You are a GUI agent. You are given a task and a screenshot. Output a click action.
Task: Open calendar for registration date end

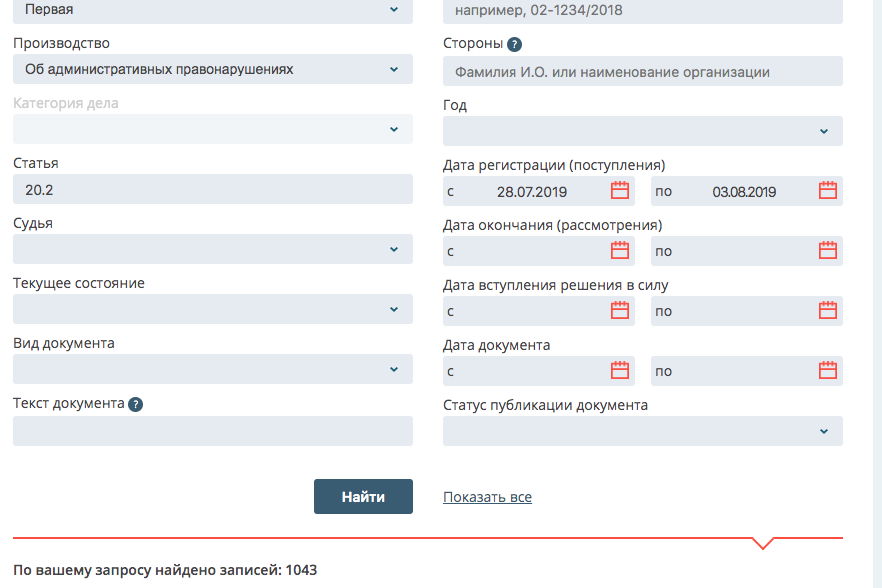pos(828,190)
